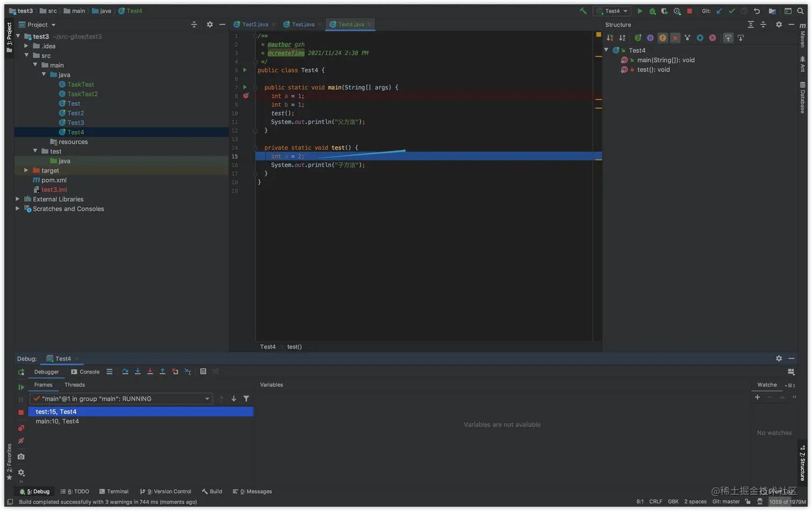Expand the target folder in Project tree
Screen dimensions: 812x511
pyautogui.click(x=26, y=170)
